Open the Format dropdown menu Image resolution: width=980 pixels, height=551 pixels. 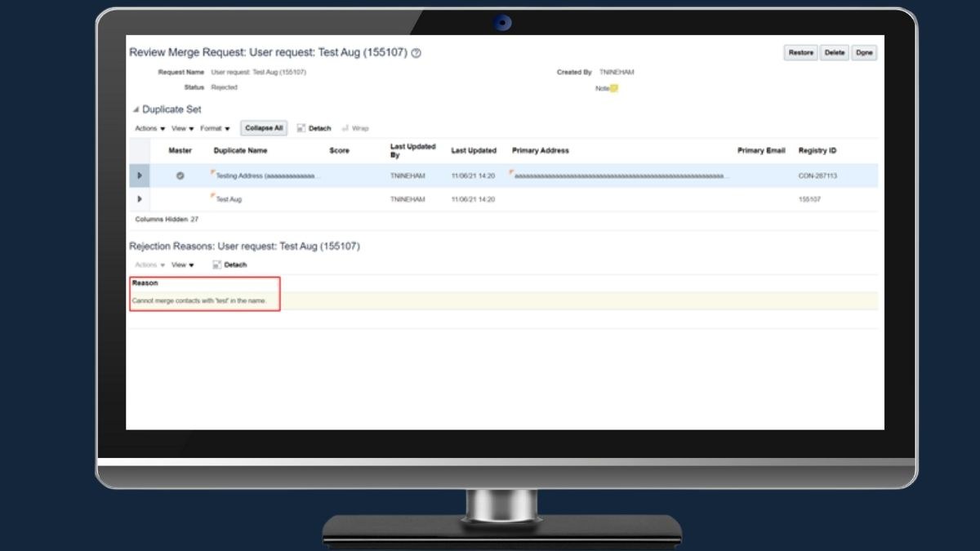(x=212, y=128)
